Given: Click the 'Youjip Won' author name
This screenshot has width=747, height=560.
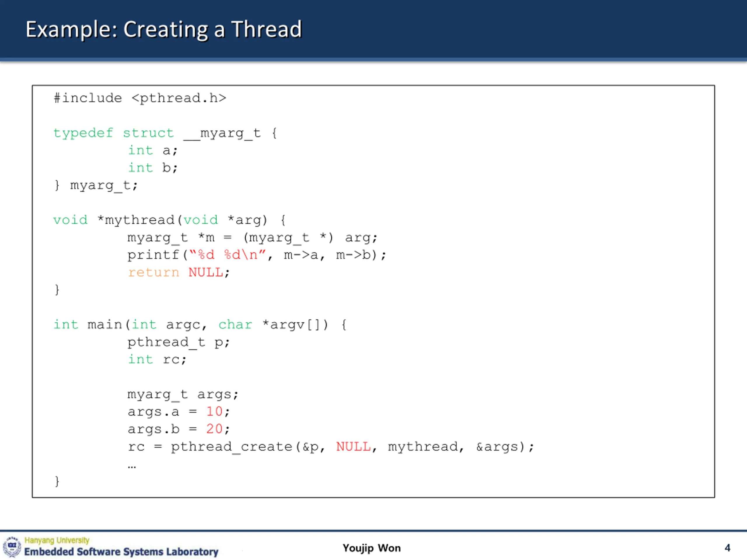Looking at the screenshot, I should 372,548.
